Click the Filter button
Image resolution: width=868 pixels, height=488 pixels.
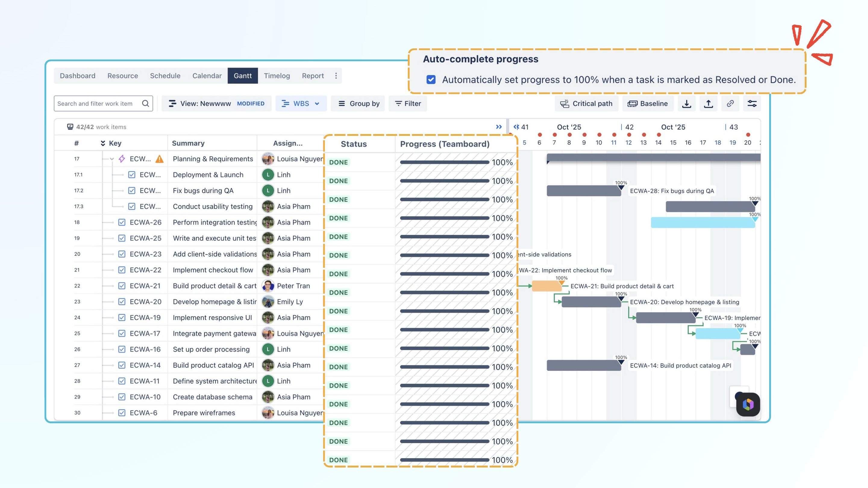[408, 104]
